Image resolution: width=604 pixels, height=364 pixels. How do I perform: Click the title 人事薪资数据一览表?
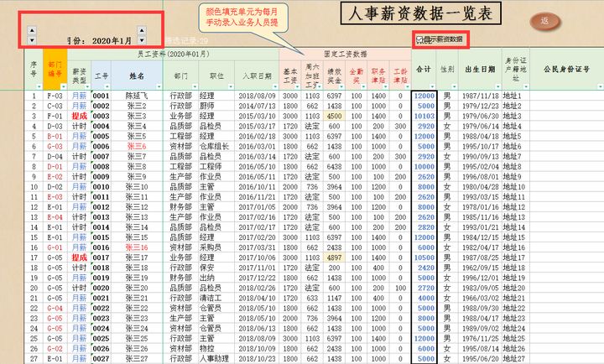pos(420,13)
